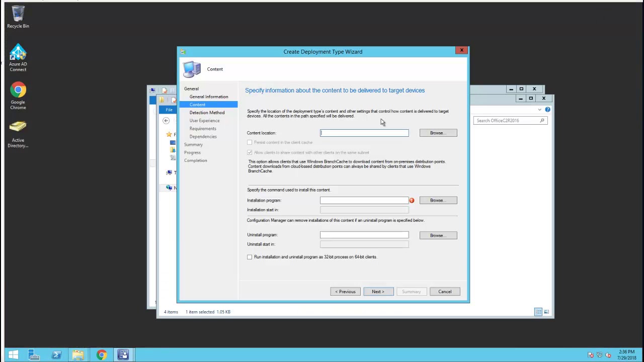Screen dimensions: 644x362
Task: Click the network icon in the system tray
Action: coord(600,355)
